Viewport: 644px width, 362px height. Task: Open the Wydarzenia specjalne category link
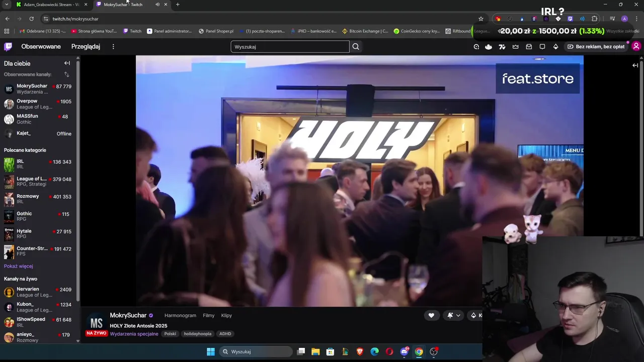click(x=134, y=334)
